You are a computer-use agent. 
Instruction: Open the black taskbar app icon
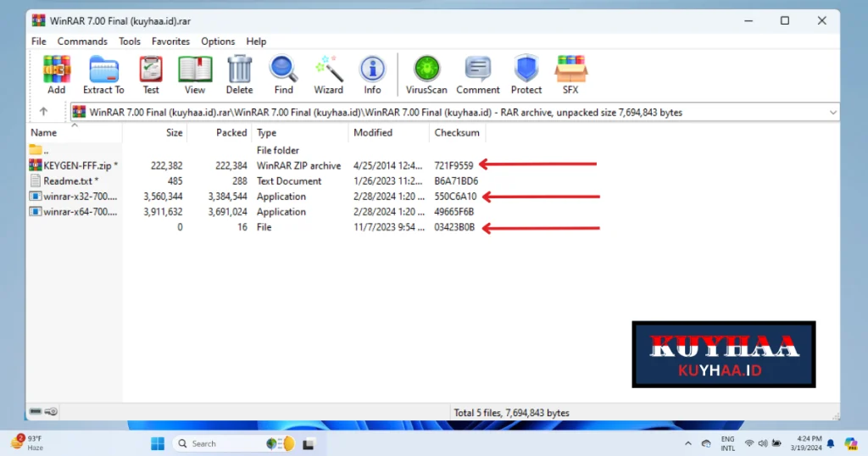tap(309, 444)
